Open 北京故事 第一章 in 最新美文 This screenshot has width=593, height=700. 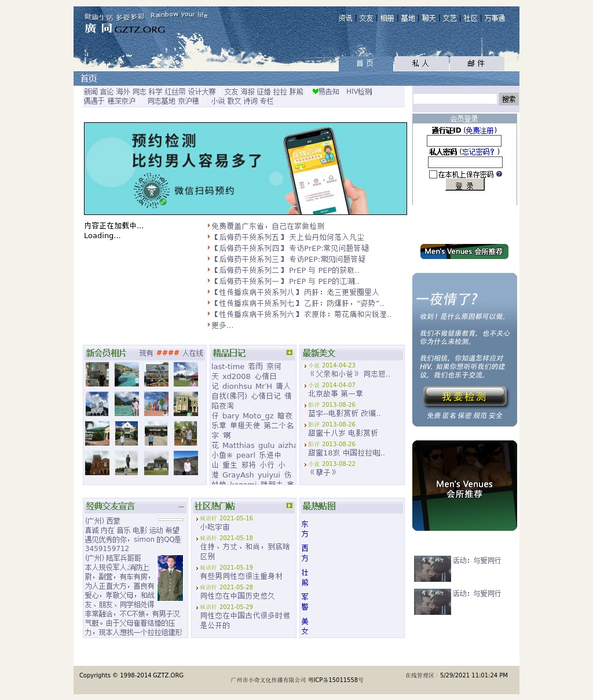pos(335,393)
